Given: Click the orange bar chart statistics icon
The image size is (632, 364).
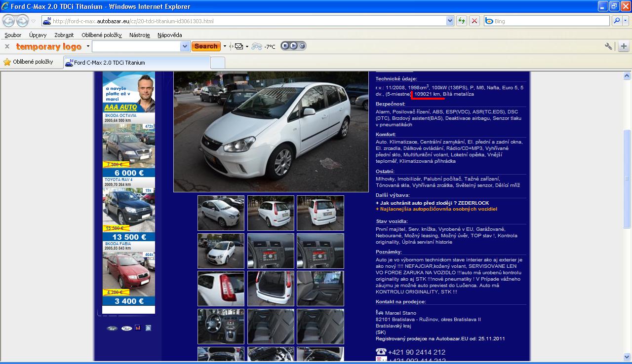Looking at the screenshot, I should [x=138, y=328].
